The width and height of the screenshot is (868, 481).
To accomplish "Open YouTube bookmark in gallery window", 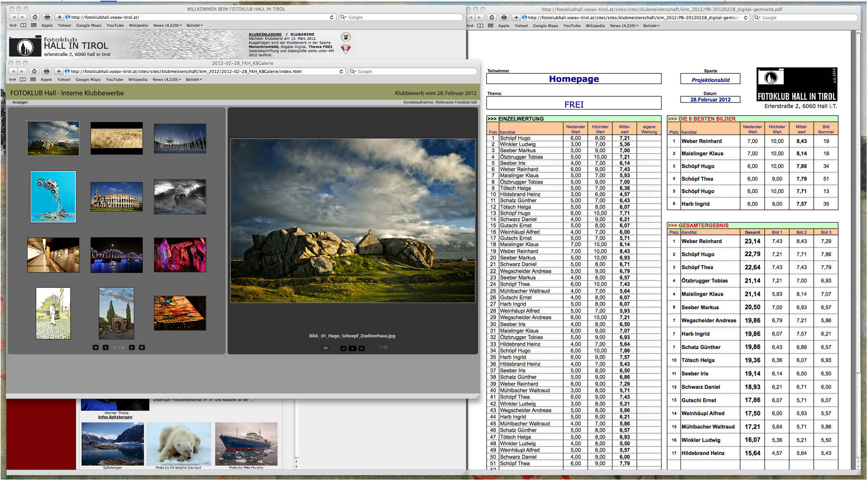I will click(114, 79).
